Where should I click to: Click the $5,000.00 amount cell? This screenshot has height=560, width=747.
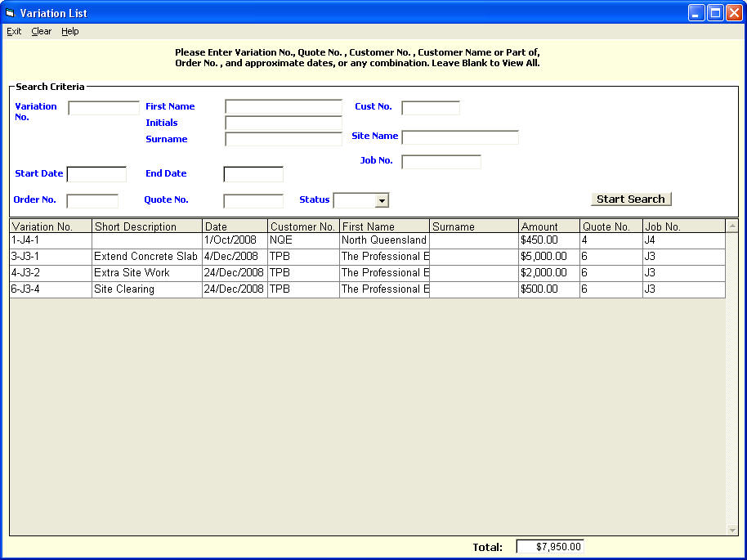pyautogui.click(x=549, y=257)
